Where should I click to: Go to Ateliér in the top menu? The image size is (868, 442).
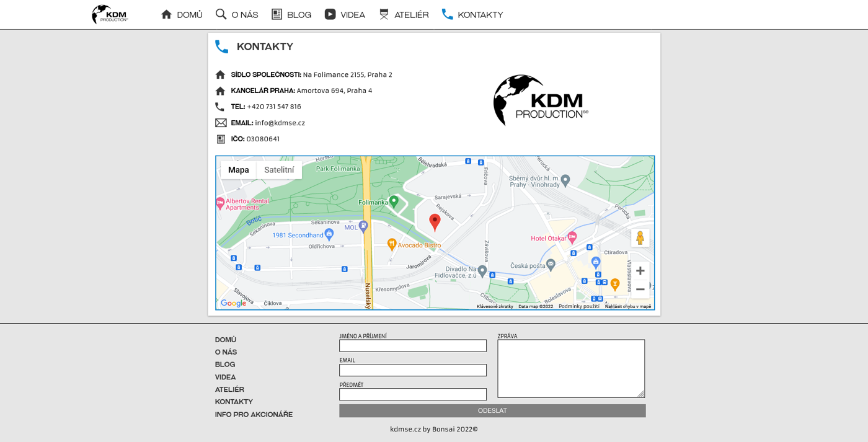click(404, 15)
